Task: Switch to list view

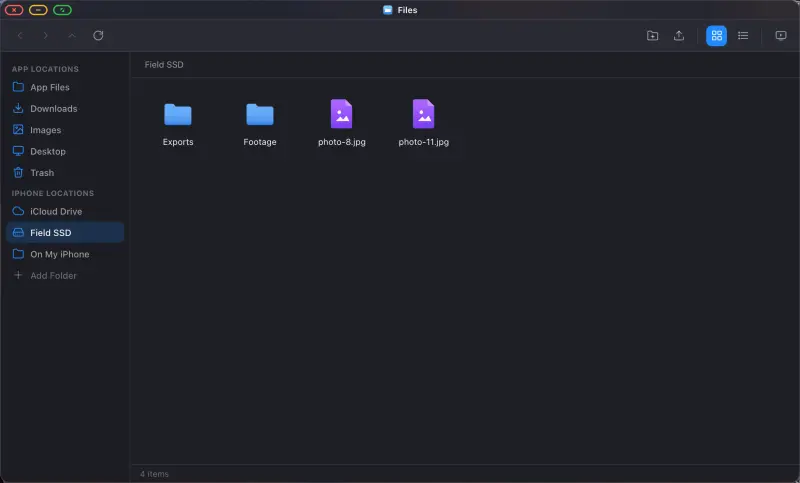Action: pyautogui.click(x=743, y=35)
